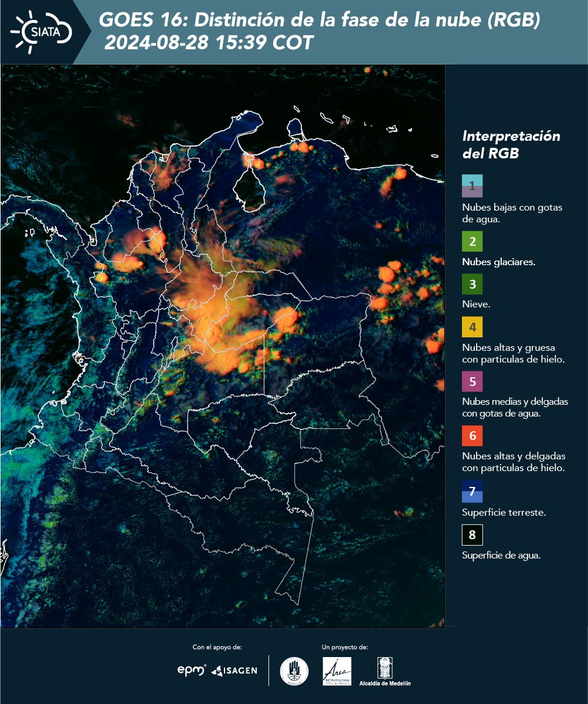Viewport: 588px width, 704px height.
Task: Click the circular hand seal logo
Action: point(294,671)
